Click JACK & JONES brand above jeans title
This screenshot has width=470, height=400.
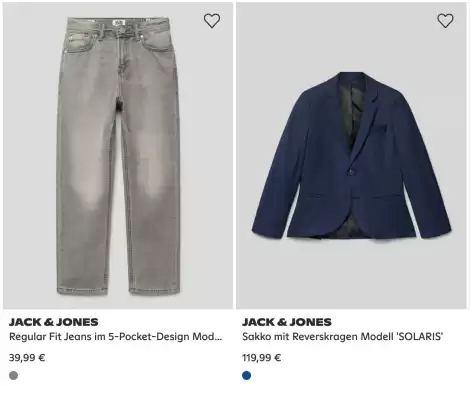54,322
